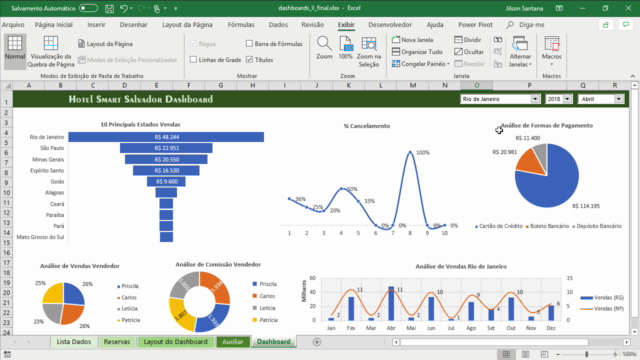Click Zoom na Seleção icon
The image size is (640, 360).
[369, 52]
